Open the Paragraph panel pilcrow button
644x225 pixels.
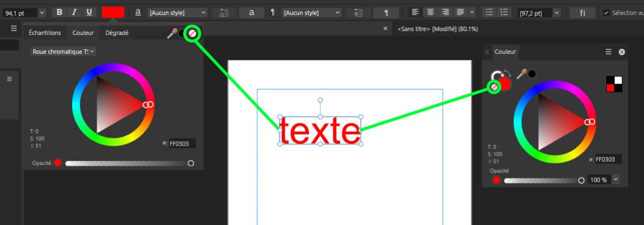click(386, 13)
